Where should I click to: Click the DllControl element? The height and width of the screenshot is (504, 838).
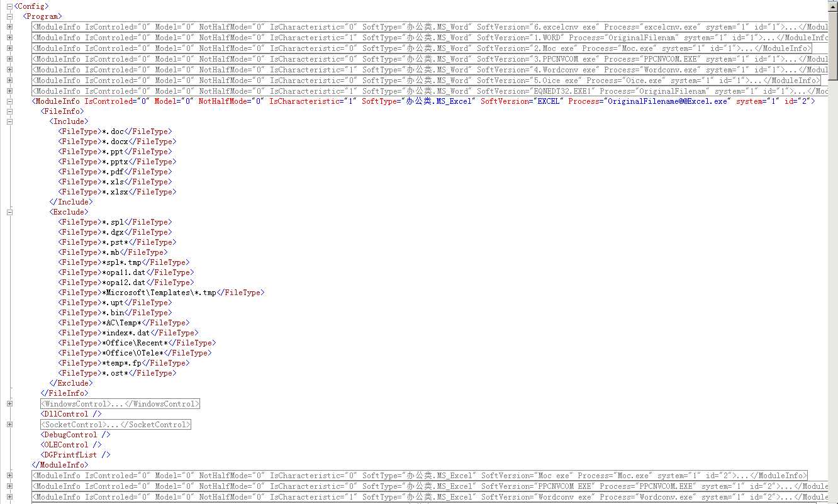coord(71,414)
